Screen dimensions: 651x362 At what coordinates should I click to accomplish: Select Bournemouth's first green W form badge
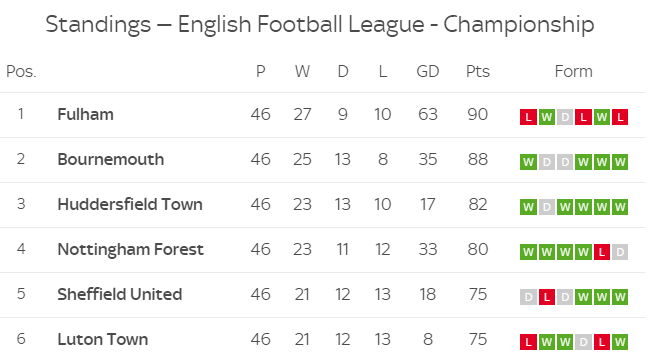[x=528, y=162]
